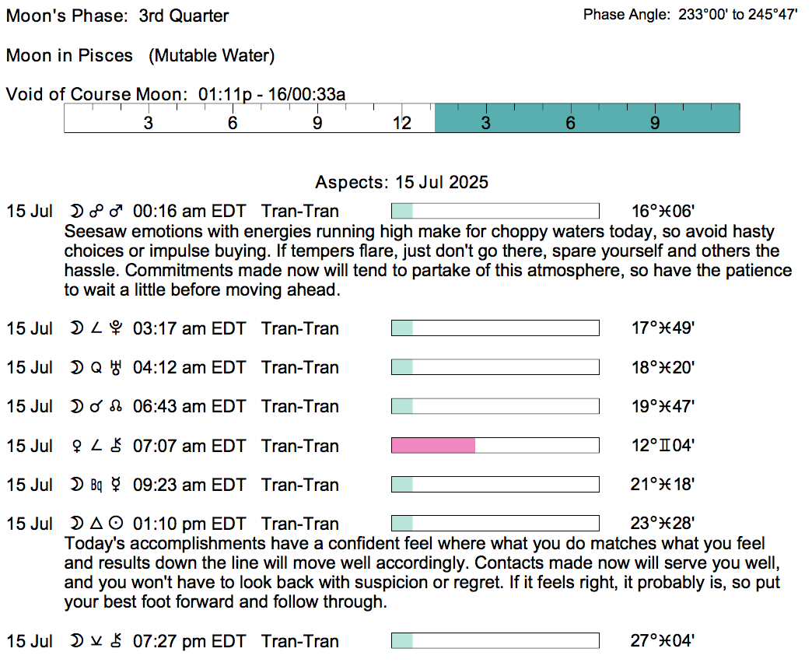This screenshot has width=812, height=666.
Task: Select the Phase Angle reading at top right
Action: (x=690, y=15)
